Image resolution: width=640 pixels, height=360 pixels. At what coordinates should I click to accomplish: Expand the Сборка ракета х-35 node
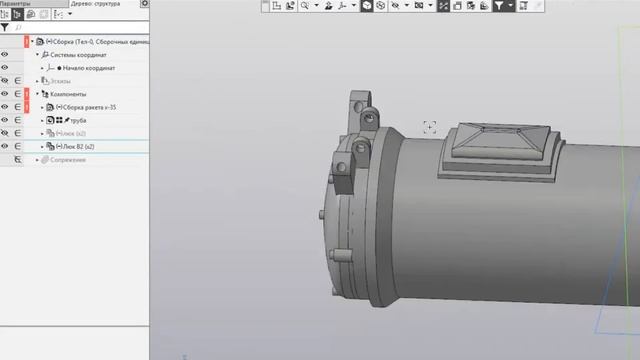click(42, 107)
